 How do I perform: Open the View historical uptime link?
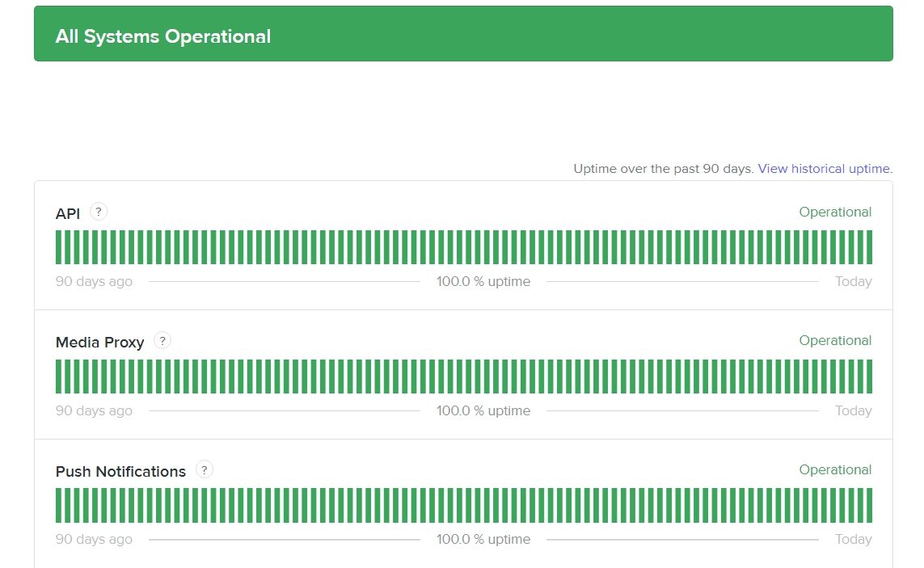pos(824,169)
